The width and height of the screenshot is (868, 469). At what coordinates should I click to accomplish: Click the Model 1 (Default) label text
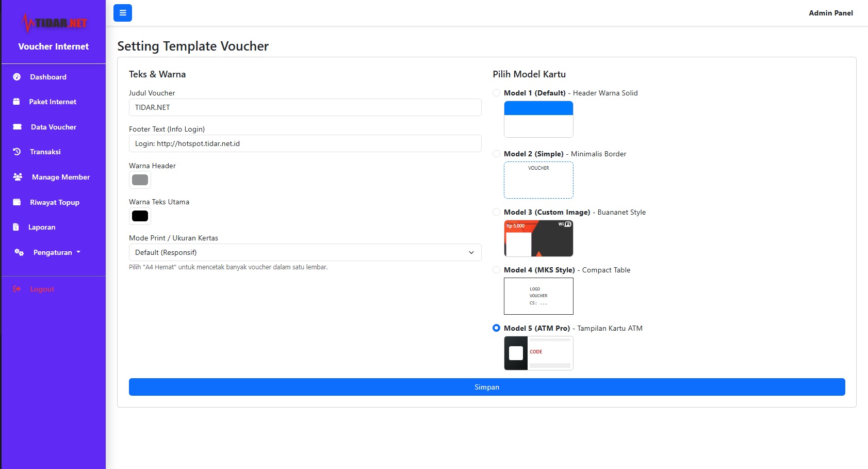coord(535,93)
